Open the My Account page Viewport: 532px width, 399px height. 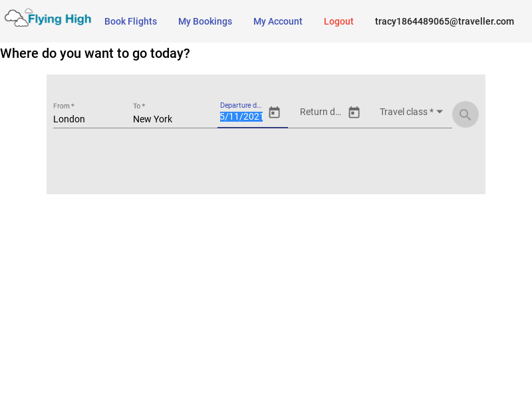277,21
